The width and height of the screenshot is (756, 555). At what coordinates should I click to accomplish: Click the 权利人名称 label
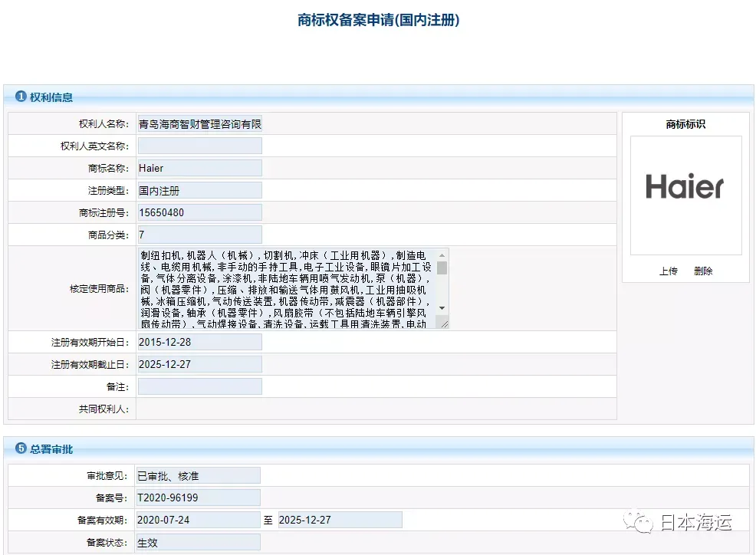coord(104,124)
